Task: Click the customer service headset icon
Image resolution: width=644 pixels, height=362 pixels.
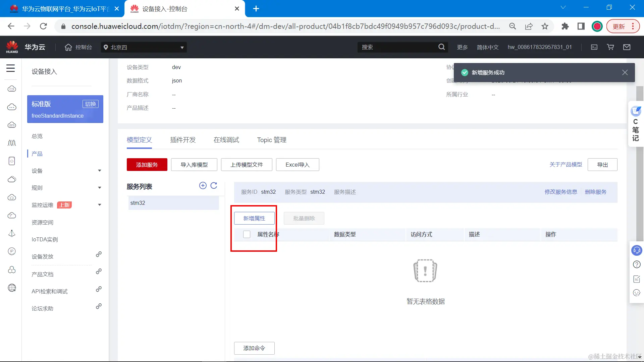Action: coord(636,250)
